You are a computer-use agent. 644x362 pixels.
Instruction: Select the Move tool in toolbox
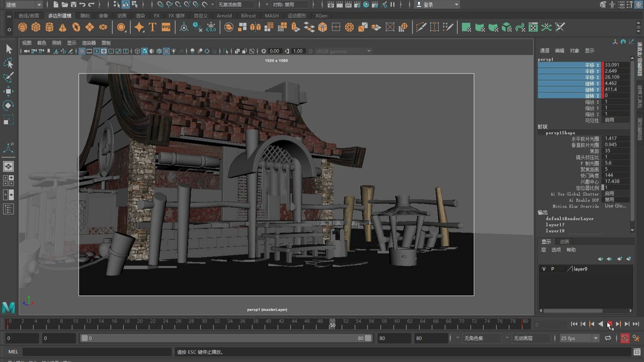click(8, 91)
